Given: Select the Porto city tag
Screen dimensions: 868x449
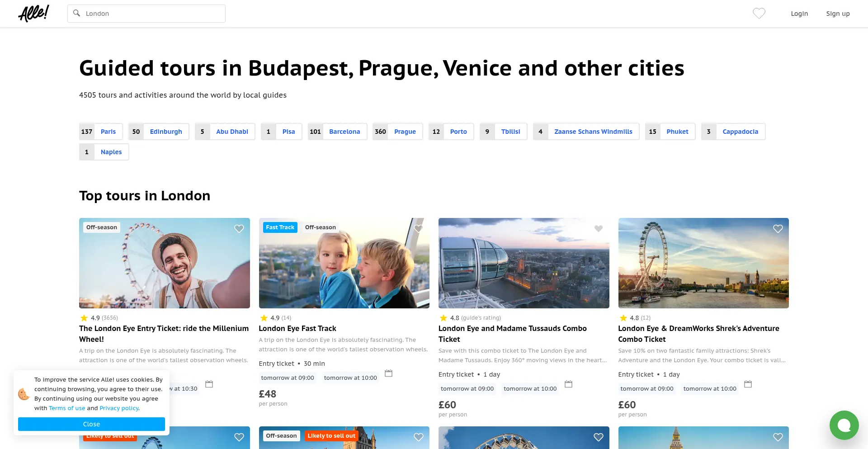Looking at the screenshot, I should pyautogui.click(x=451, y=132).
